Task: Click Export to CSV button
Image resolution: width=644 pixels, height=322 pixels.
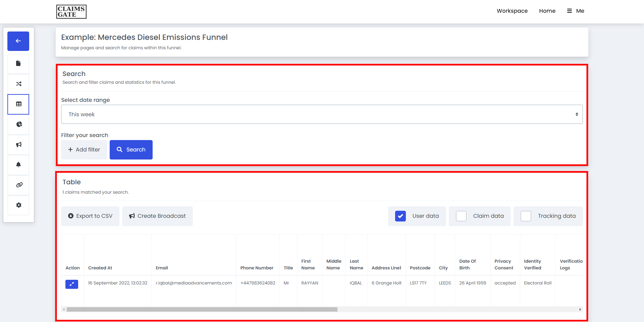Action: [x=90, y=216]
